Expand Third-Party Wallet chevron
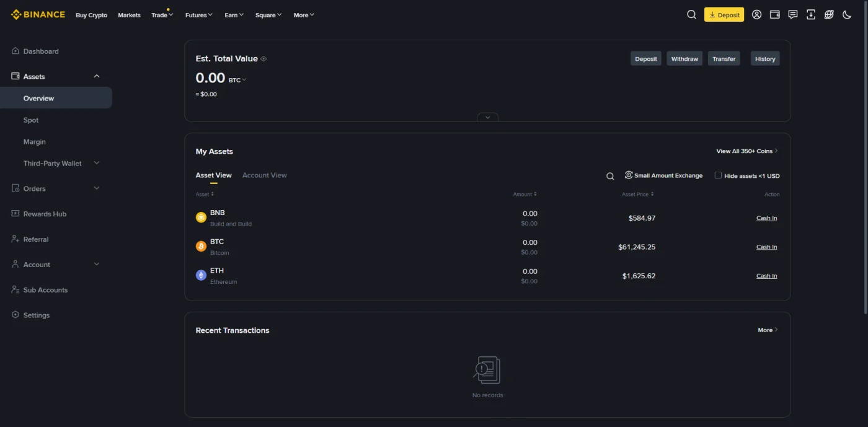Viewport: 868px width, 427px height. pos(96,163)
